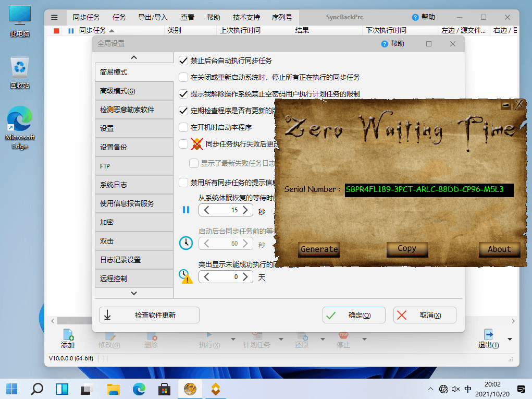Open the 技术支持 menu

pyautogui.click(x=246, y=17)
